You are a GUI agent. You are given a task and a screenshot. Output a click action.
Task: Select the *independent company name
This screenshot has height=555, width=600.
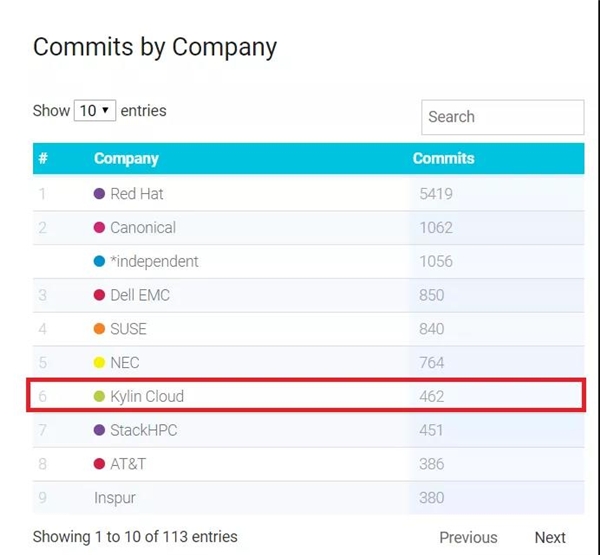tap(154, 262)
